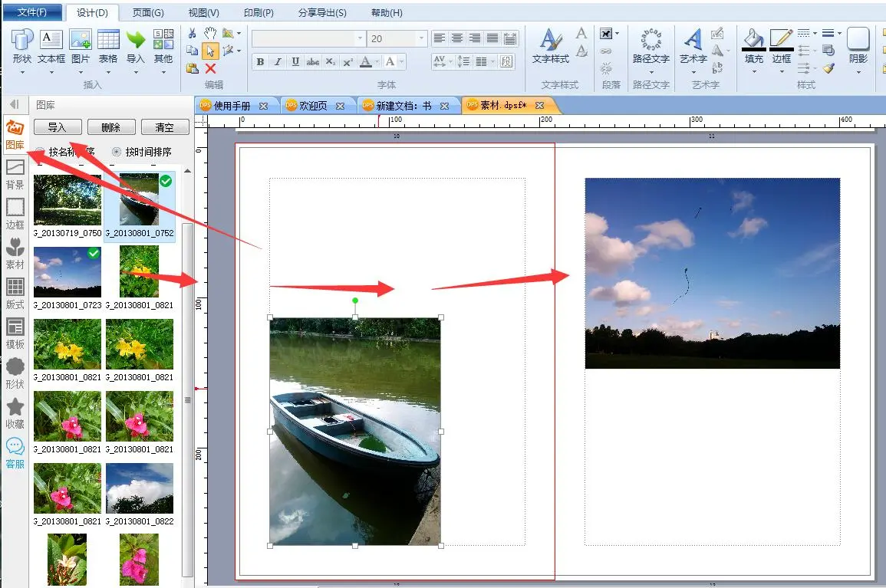Select the blue sky thumbnail in gallery

click(68, 271)
